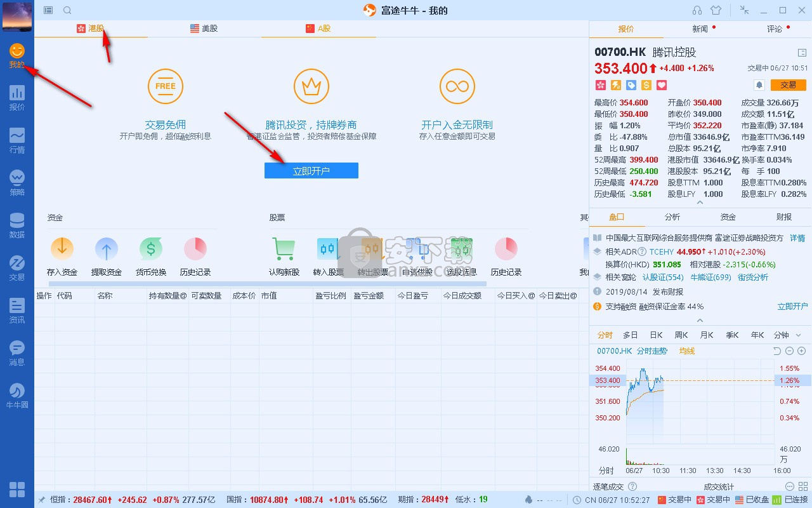
Task: Click the 恒指 index value in status bar
Action: tap(92, 500)
